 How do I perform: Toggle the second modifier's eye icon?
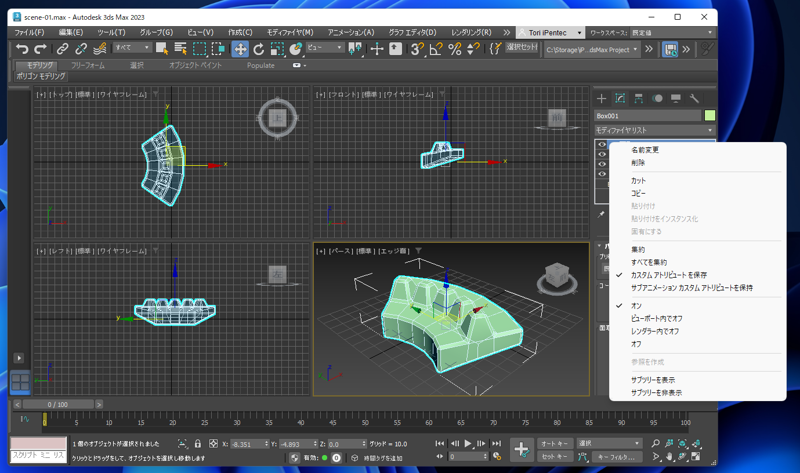point(602,154)
